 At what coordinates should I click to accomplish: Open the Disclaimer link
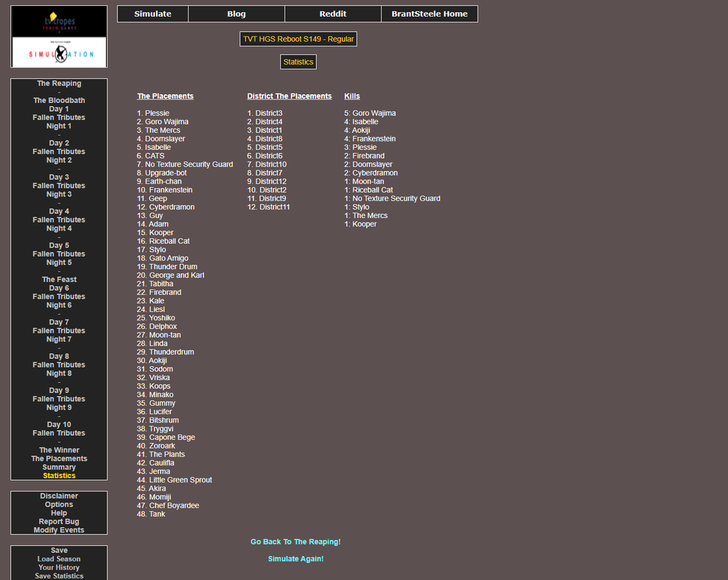point(59,497)
